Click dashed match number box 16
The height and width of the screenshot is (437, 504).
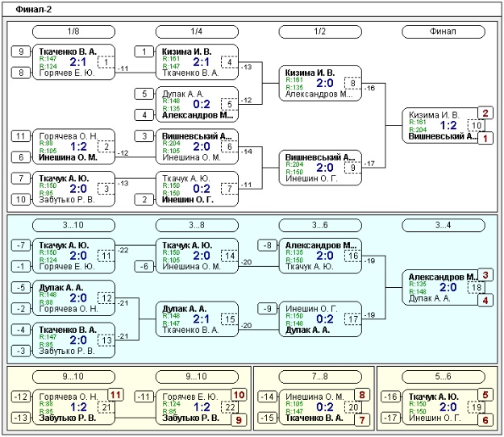pos(352,256)
